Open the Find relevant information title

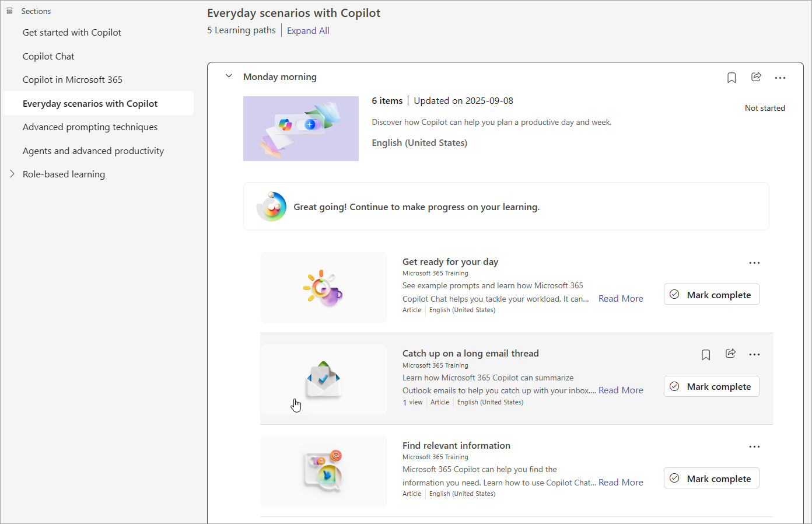click(x=456, y=446)
